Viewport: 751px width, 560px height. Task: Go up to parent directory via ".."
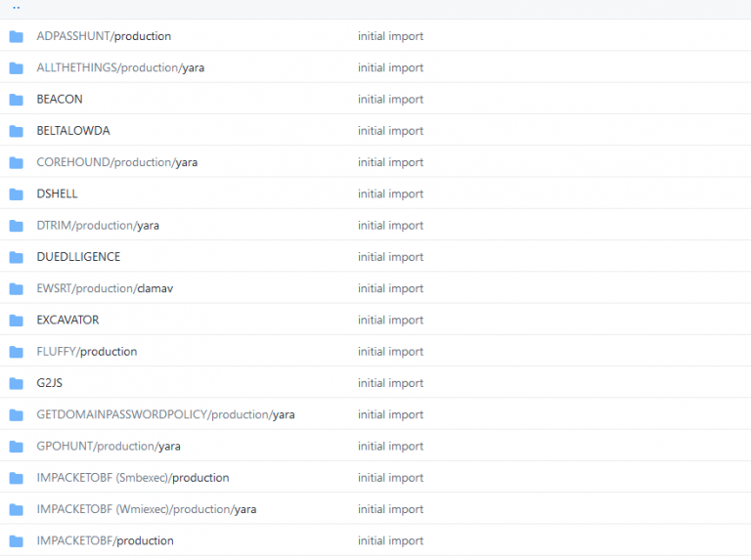[17, 7]
